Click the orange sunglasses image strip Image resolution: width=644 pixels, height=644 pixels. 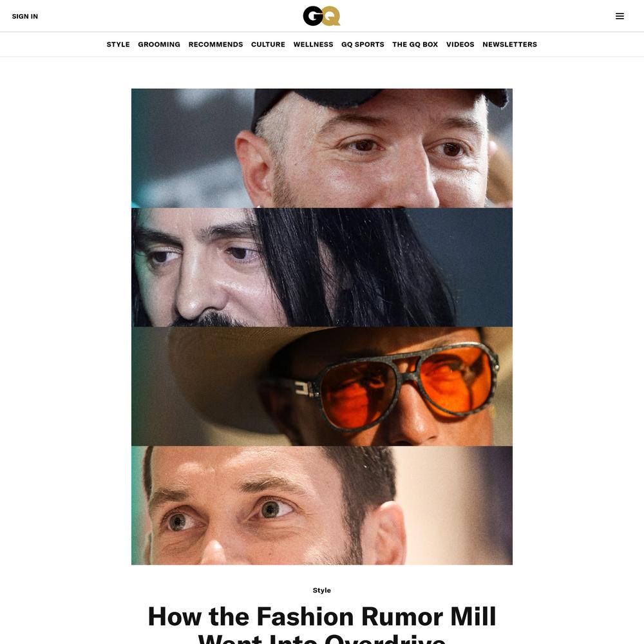(x=321, y=386)
